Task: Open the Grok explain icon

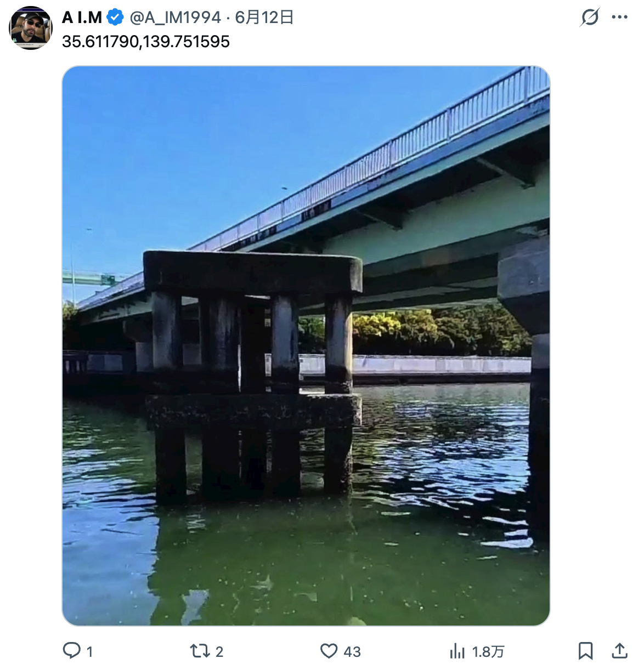Action: click(x=590, y=18)
